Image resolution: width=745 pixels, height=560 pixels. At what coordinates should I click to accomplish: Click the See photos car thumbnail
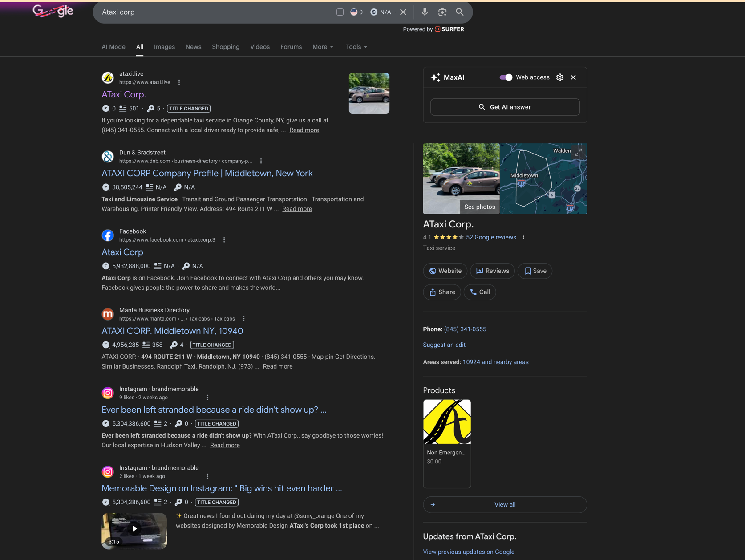(461, 179)
